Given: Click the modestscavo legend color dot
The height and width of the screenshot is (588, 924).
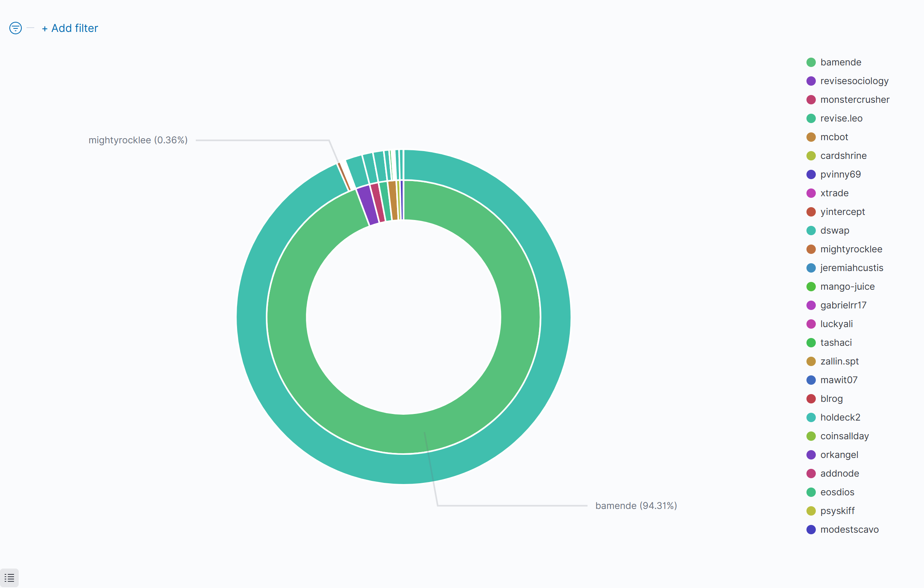Looking at the screenshot, I should pos(811,530).
